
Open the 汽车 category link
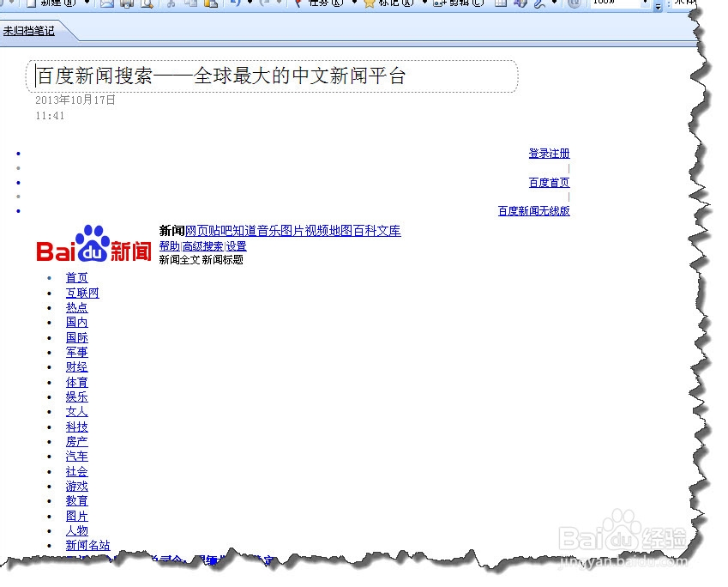pos(76,457)
